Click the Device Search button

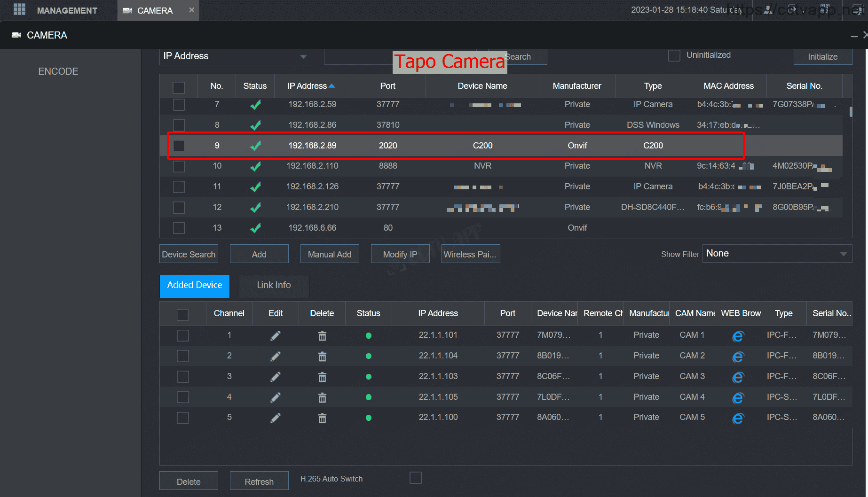click(189, 254)
